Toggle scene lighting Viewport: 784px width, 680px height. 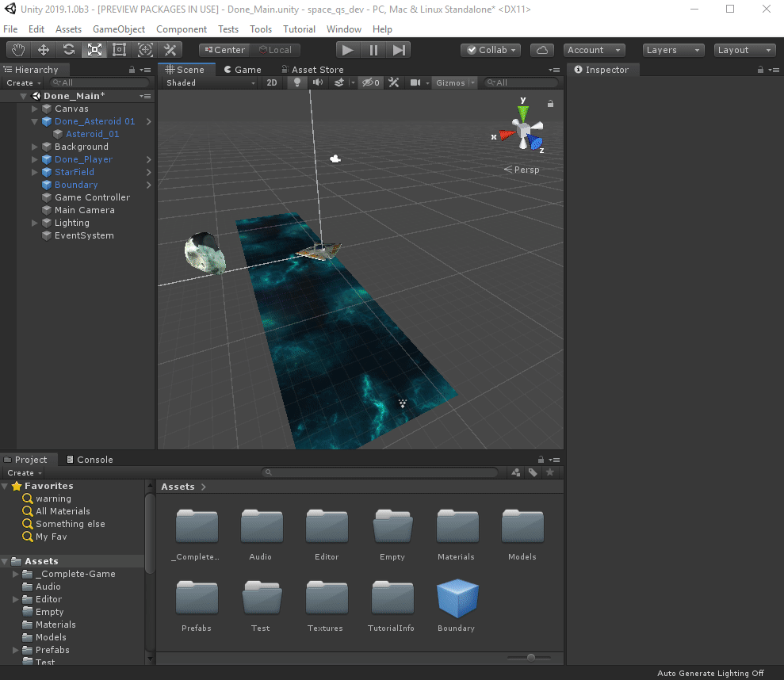click(296, 82)
